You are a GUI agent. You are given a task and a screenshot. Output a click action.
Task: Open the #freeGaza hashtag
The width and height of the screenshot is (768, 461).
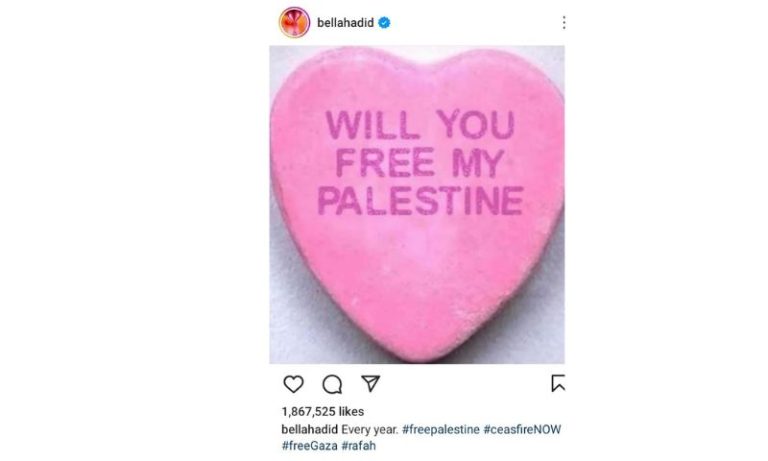pyautogui.click(x=310, y=446)
